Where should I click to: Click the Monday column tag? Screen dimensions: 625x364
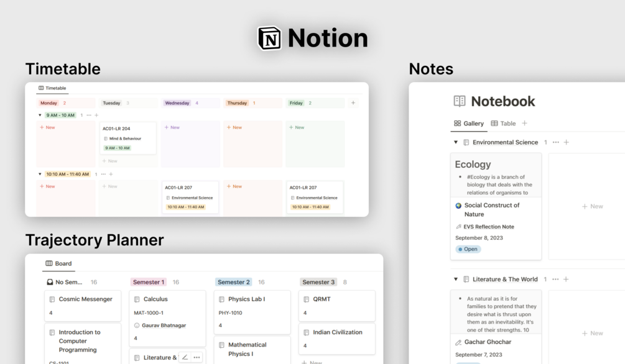pyautogui.click(x=49, y=103)
